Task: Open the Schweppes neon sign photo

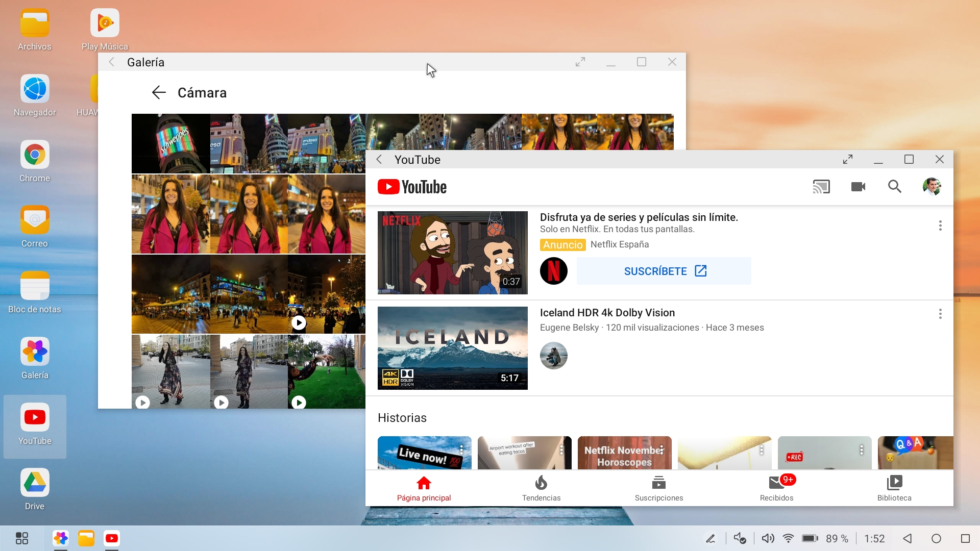Action: [170, 143]
